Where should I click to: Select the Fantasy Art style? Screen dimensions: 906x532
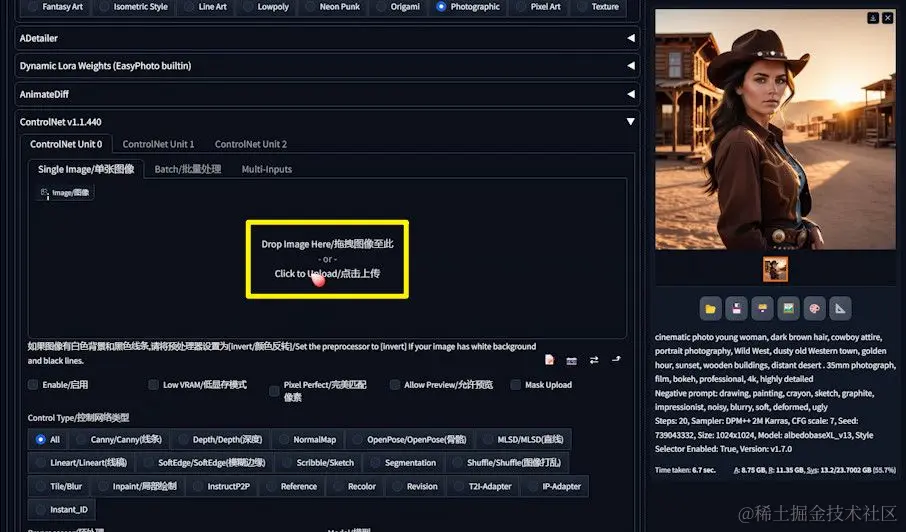point(55,7)
